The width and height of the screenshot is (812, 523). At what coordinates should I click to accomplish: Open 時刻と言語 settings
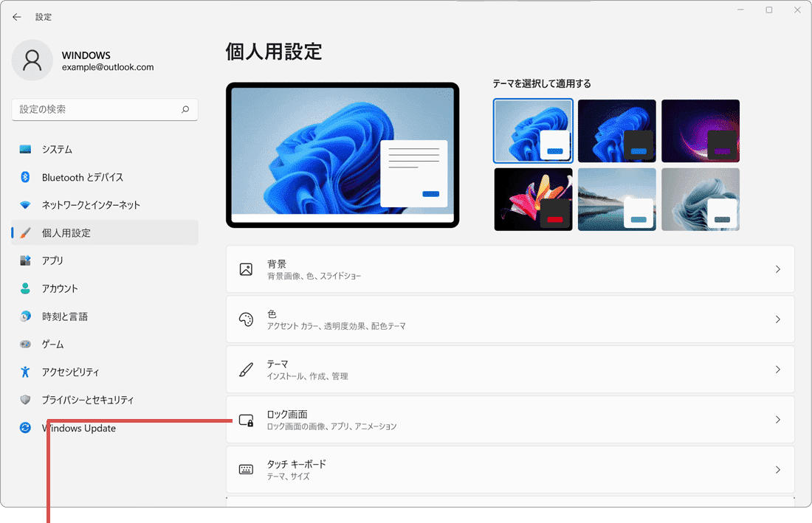(65, 316)
